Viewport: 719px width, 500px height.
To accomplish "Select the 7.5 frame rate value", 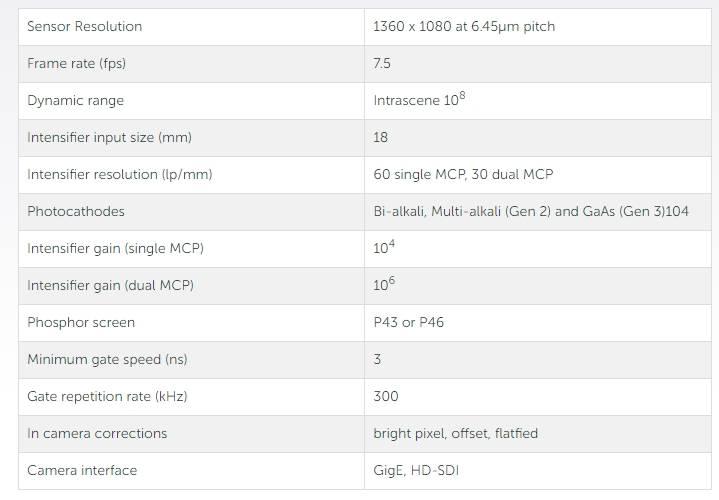I will pyautogui.click(x=382, y=63).
